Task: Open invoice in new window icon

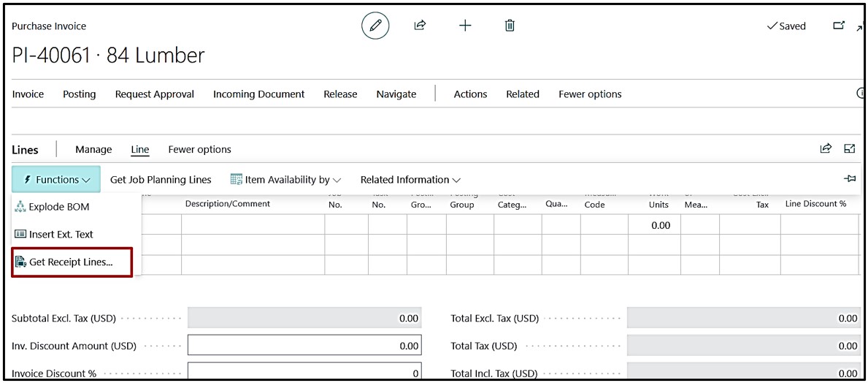Action: (x=839, y=26)
